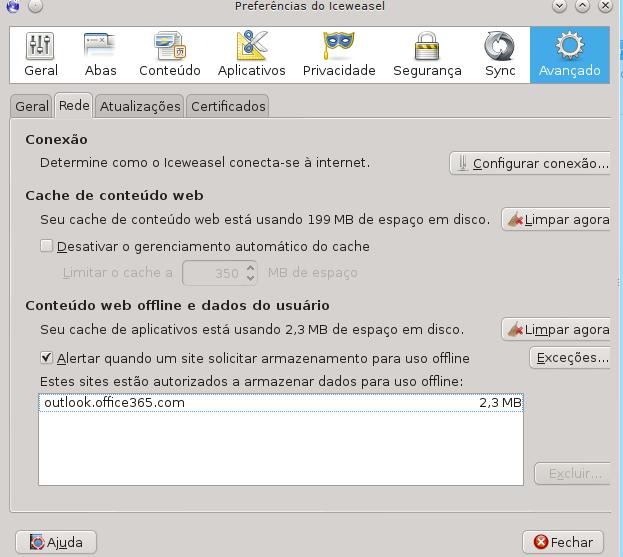Open the Atualizações tab
The image size is (623, 557).
(140, 106)
